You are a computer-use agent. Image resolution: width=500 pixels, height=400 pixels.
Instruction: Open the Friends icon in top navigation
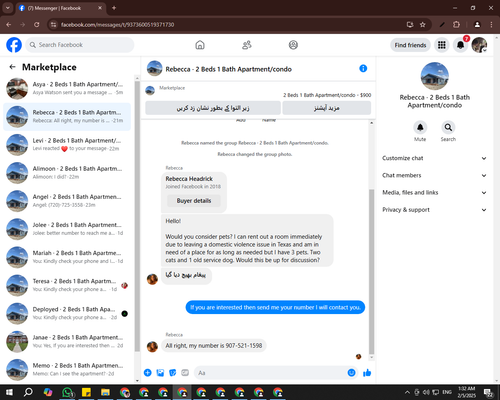point(247,45)
